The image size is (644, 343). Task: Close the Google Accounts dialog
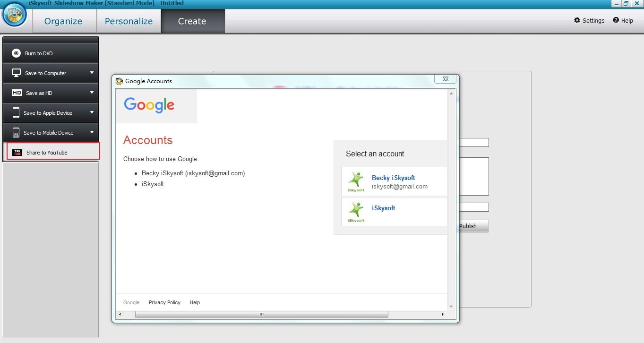445,79
